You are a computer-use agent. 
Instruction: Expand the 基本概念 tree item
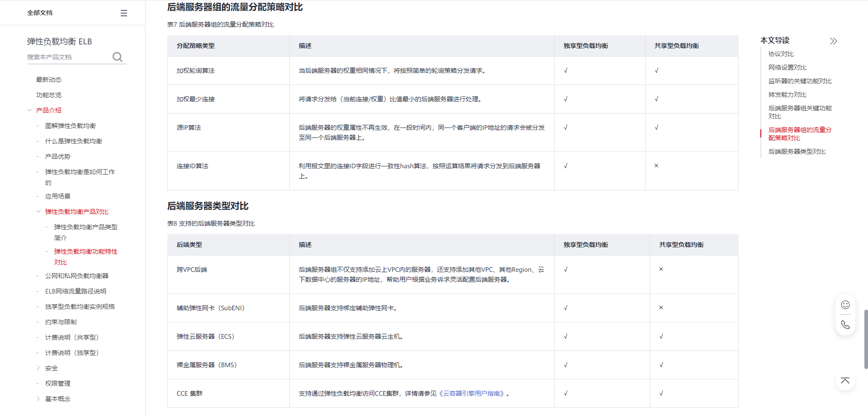pos(38,399)
